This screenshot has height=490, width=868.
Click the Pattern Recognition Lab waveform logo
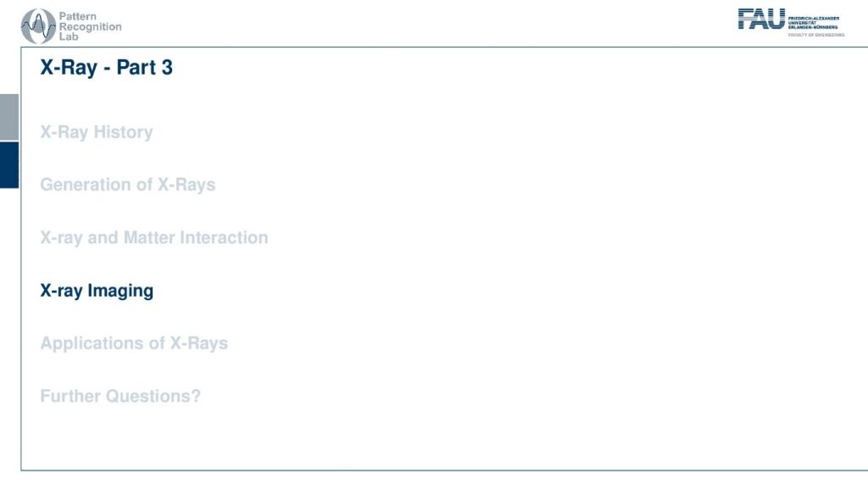pos(38,26)
